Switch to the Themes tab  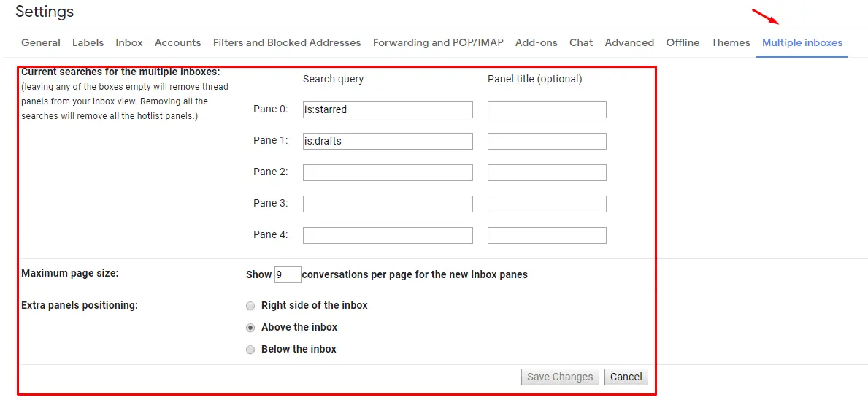point(731,42)
